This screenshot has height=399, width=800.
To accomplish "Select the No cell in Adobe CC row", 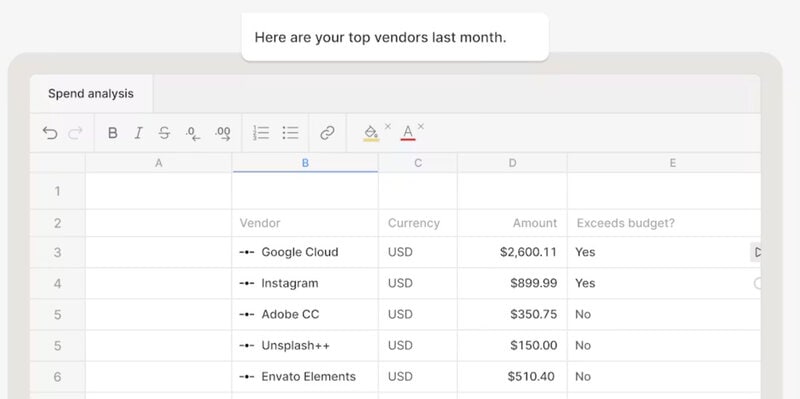I will point(664,314).
